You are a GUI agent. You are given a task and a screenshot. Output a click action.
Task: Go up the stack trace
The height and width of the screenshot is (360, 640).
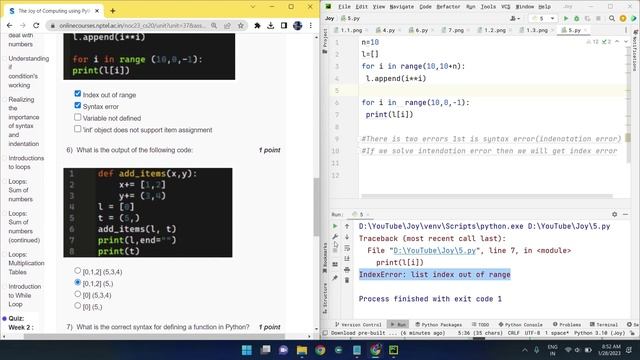point(347,226)
